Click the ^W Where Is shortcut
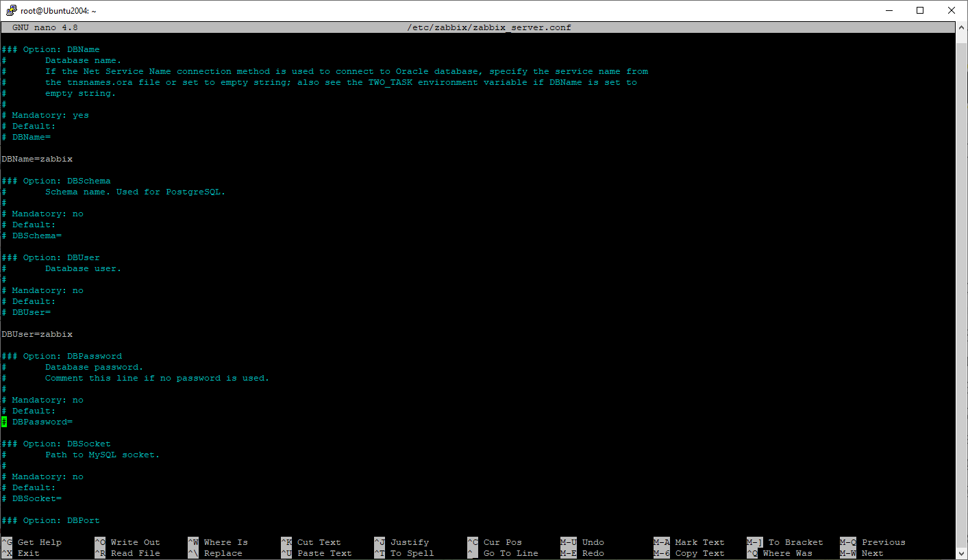This screenshot has height=560, width=968. click(218, 542)
